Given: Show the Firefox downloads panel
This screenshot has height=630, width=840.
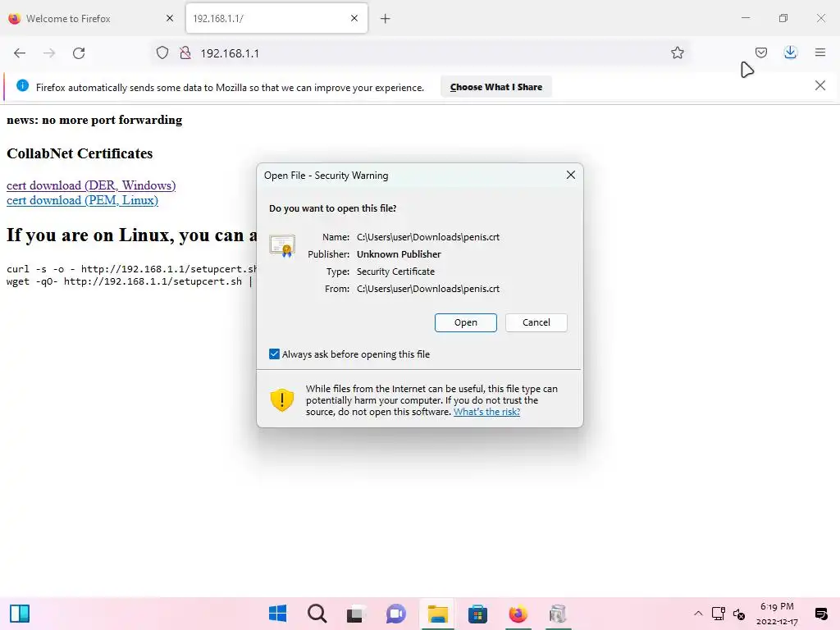Looking at the screenshot, I should pos(790,52).
